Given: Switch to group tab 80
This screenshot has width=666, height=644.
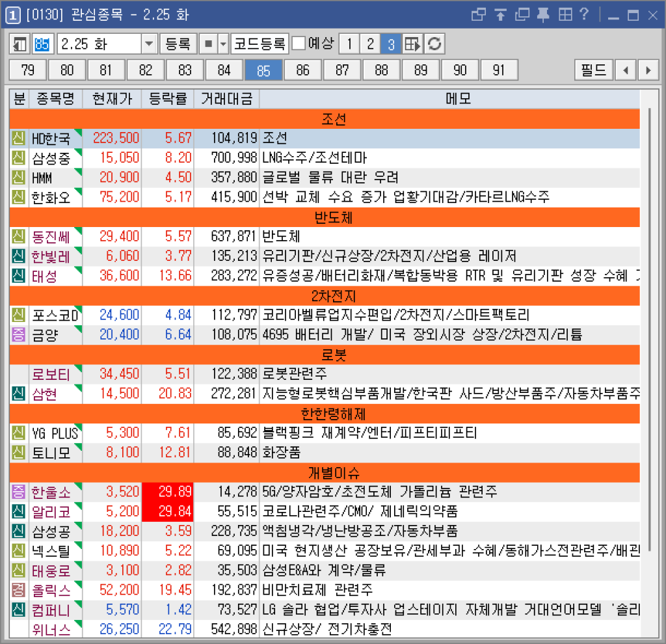Looking at the screenshot, I should click(x=67, y=70).
